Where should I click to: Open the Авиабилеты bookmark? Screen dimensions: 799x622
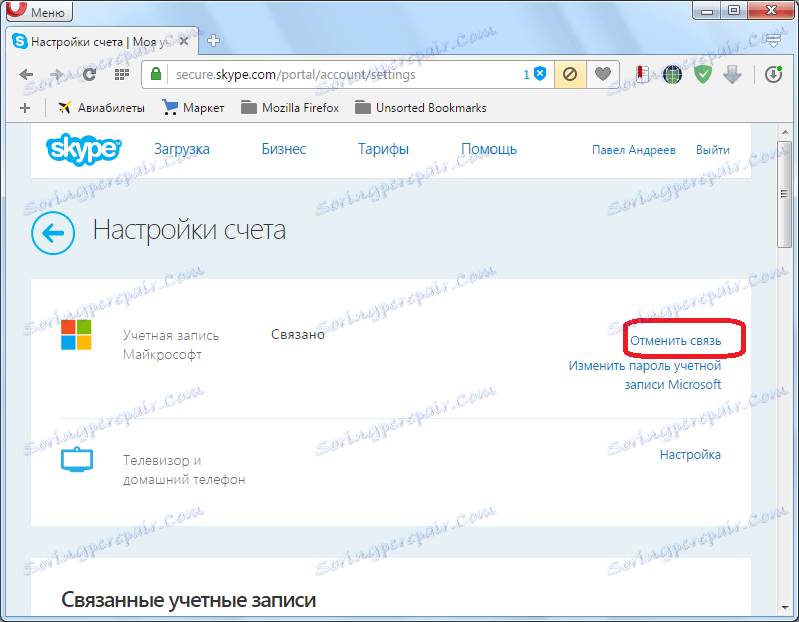click(x=101, y=108)
